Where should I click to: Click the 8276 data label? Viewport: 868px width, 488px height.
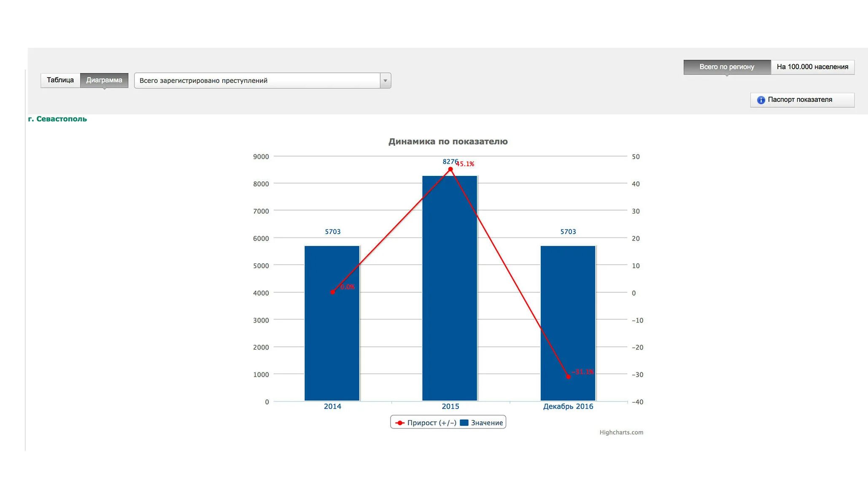[x=450, y=162]
